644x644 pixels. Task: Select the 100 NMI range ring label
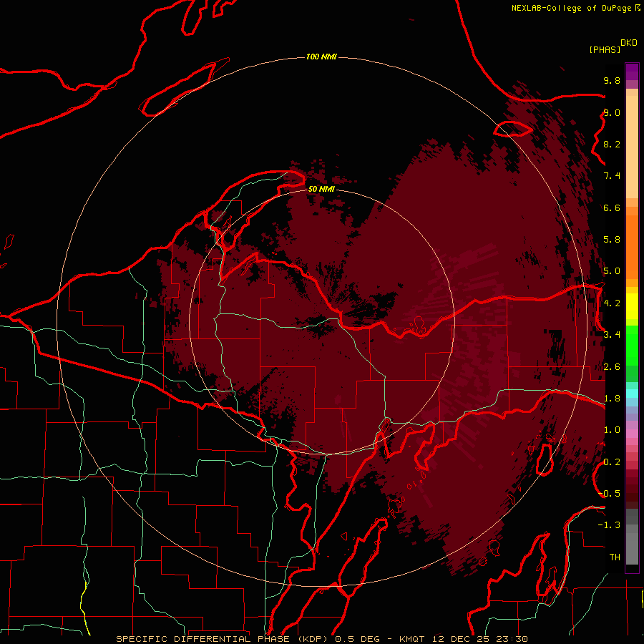321,57
